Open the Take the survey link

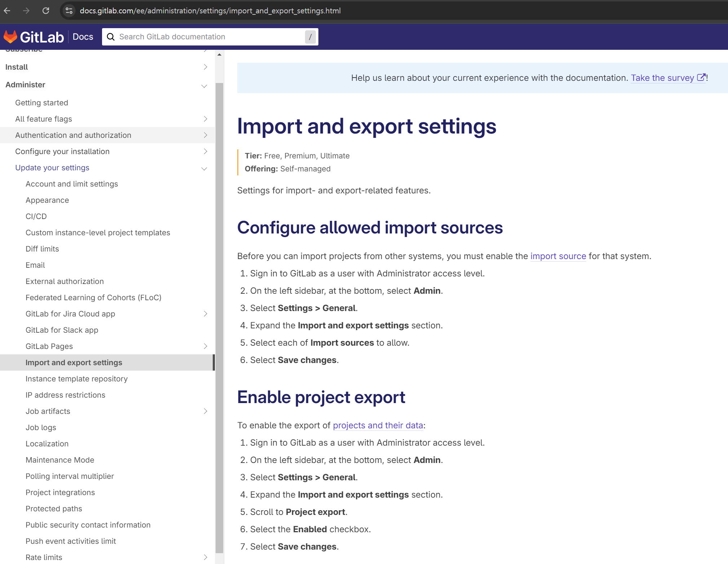click(x=662, y=78)
